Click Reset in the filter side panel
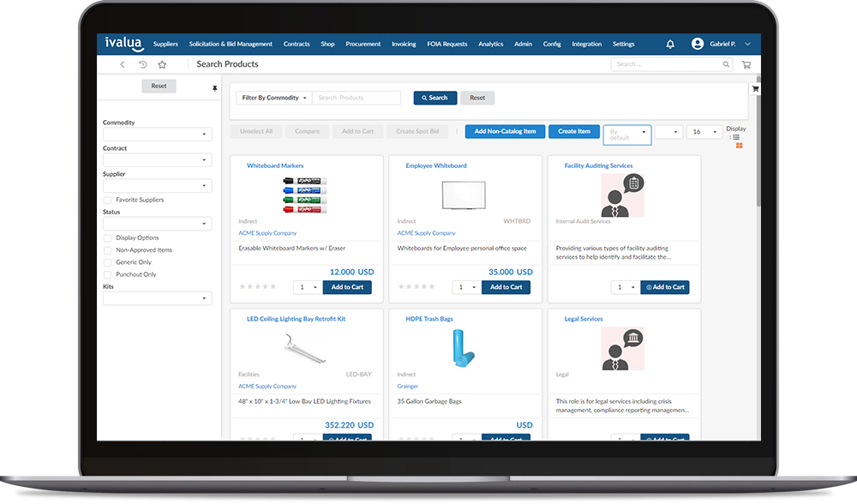The width and height of the screenshot is (857, 504). (x=159, y=86)
